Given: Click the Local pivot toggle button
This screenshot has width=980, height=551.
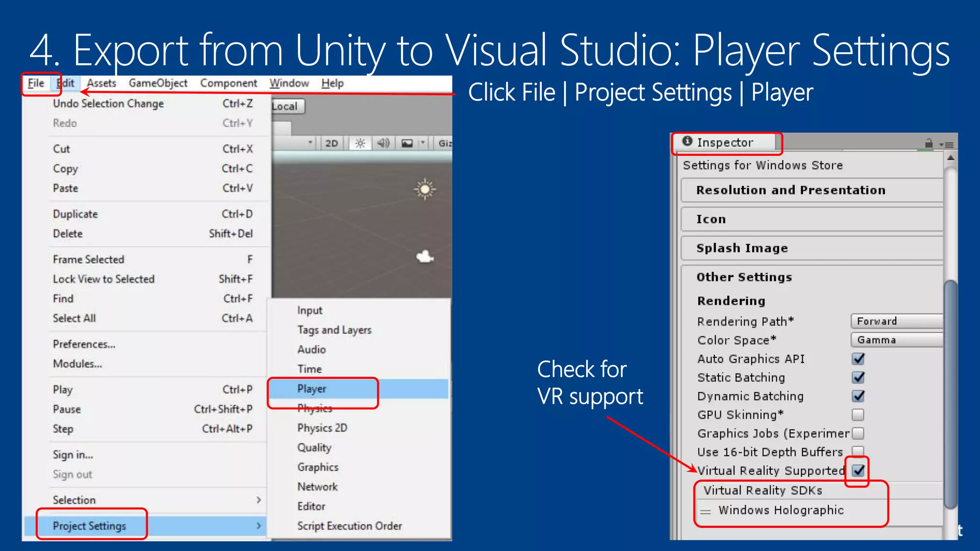Looking at the screenshot, I should click(288, 107).
